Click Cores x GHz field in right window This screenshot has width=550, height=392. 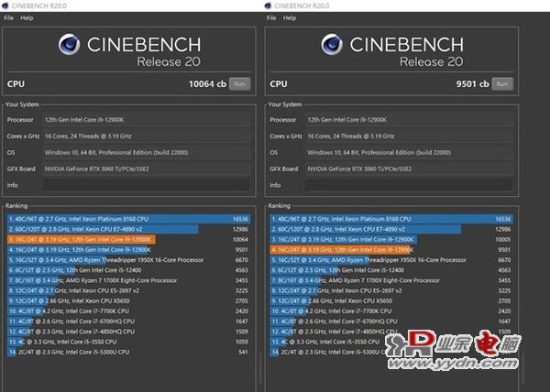[409, 136]
